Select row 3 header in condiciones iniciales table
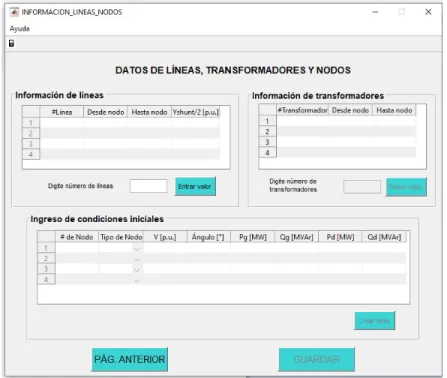The image size is (447, 378). (x=46, y=269)
